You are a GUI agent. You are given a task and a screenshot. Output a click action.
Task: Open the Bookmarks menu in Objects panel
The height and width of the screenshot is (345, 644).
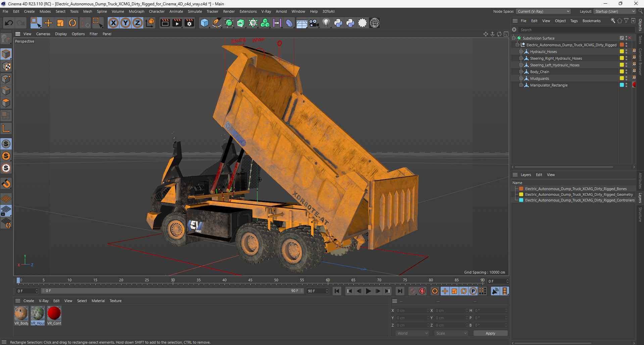tap(591, 21)
